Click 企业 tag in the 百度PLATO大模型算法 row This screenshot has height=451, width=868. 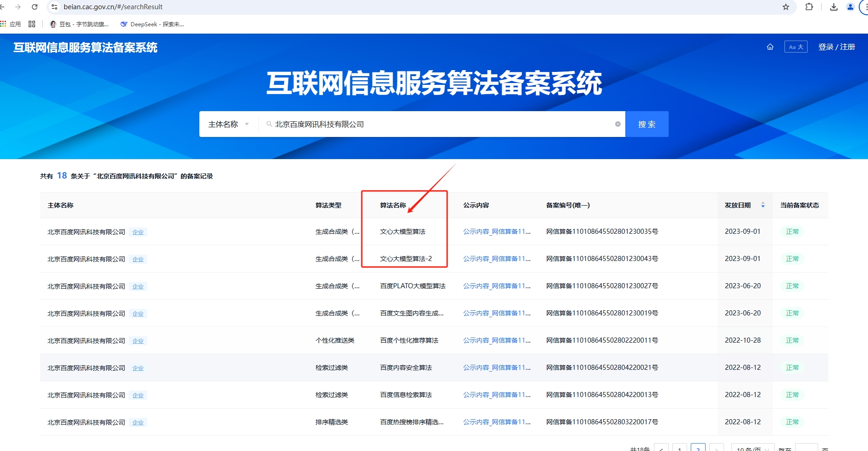coord(138,286)
